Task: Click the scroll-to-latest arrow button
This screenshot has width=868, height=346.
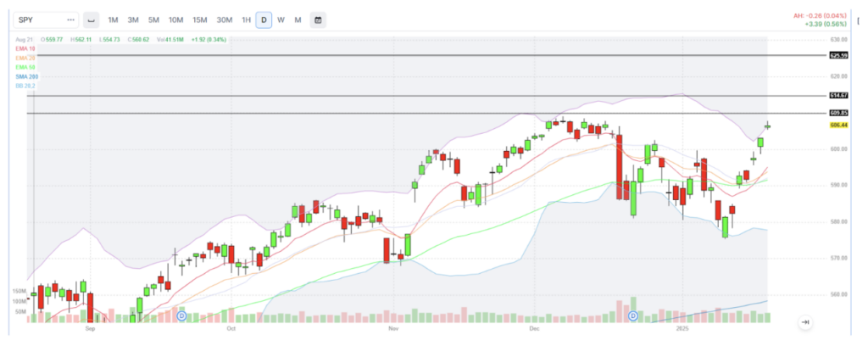Action: tap(805, 322)
